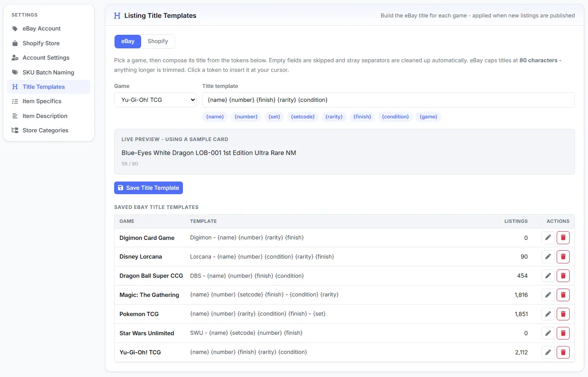Click Save Title Template button

pyautogui.click(x=149, y=188)
